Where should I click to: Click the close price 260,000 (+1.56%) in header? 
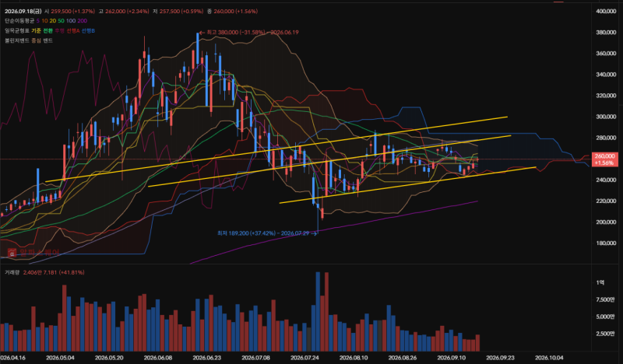236,11
